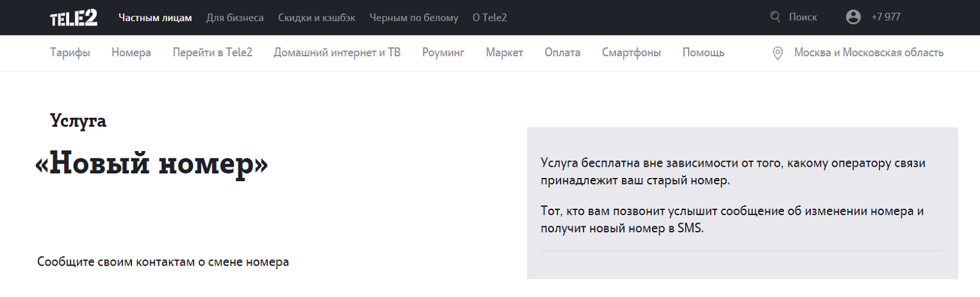Click text Сообщите своим контактам о смене номера

point(163,262)
